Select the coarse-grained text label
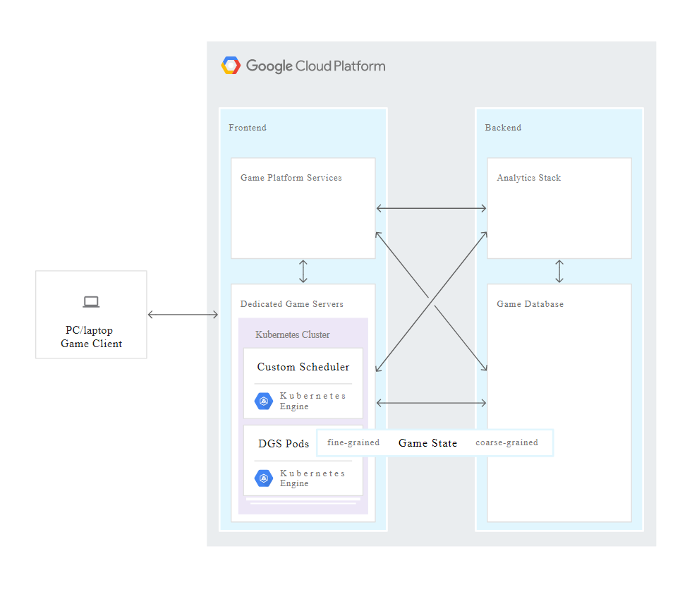This screenshot has height=616, width=692. [x=506, y=442]
